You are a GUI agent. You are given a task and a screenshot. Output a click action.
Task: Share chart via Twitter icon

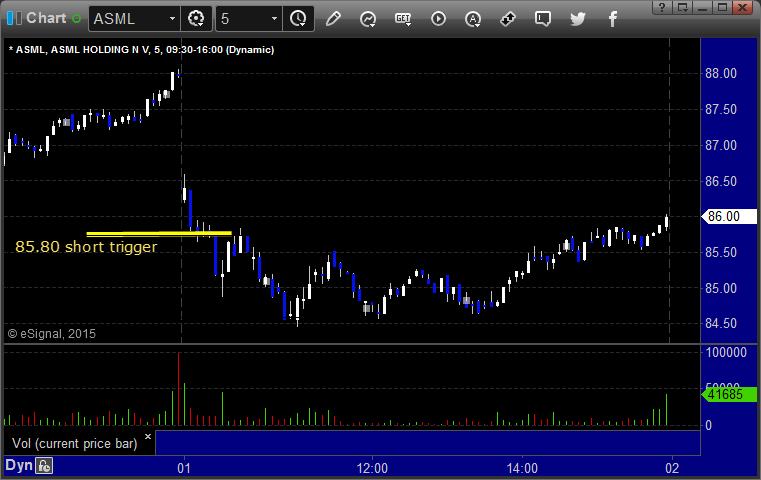tap(578, 19)
